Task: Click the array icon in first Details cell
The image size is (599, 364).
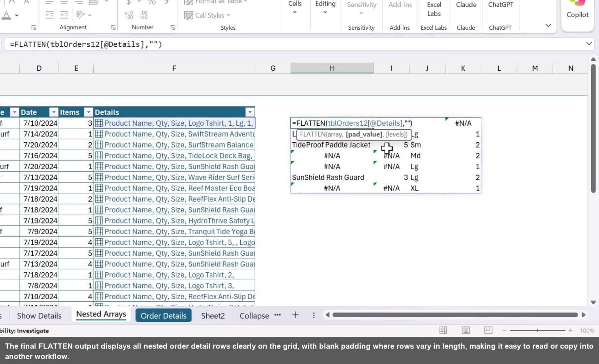Action: pos(99,123)
